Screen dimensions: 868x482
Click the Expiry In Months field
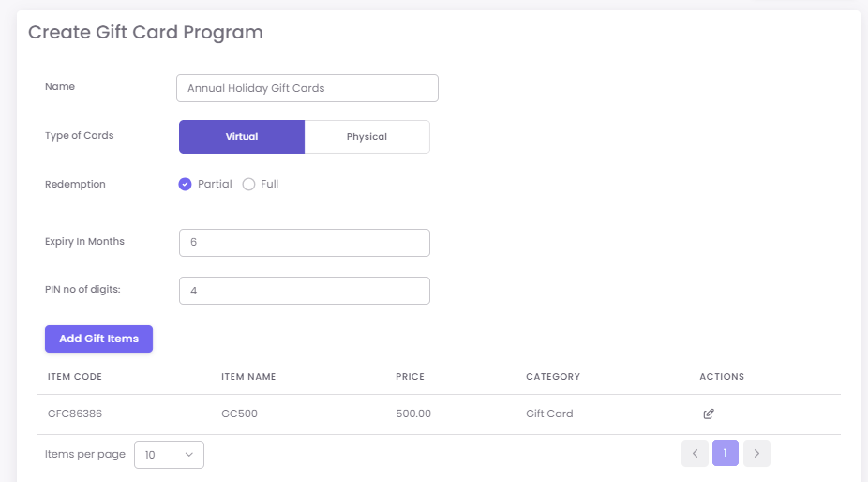coord(304,243)
